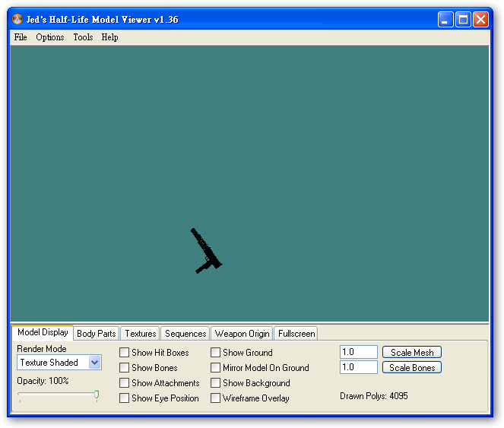Enable the Show Bones checkbox
This screenshot has height=428, width=504.
click(x=124, y=367)
